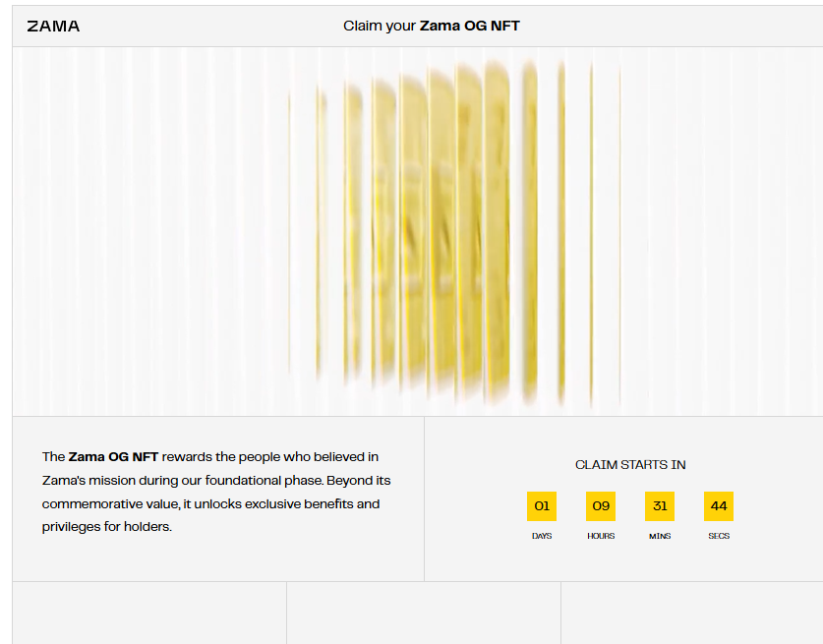823x644 pixels.
Task: Click the hours countdown box showing 09
Action: coord(601,506)
